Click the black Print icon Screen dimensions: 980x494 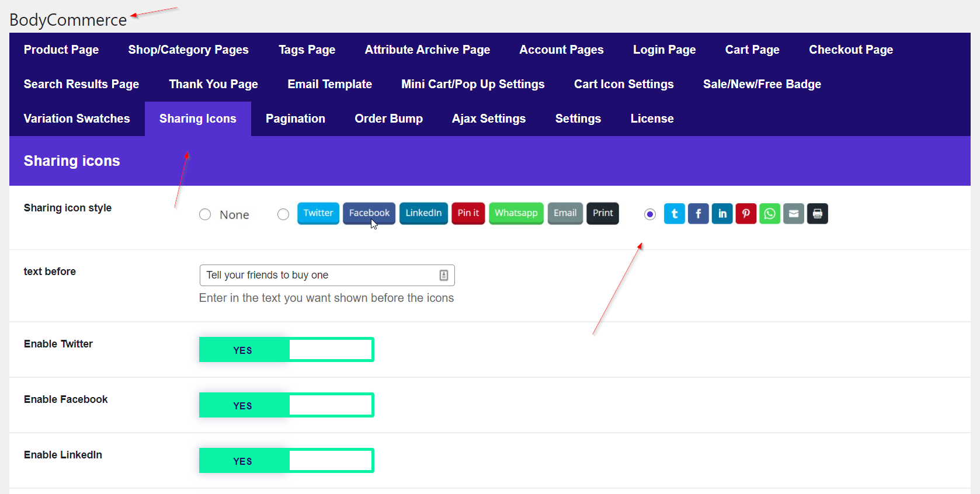click(x=817, y=214)
